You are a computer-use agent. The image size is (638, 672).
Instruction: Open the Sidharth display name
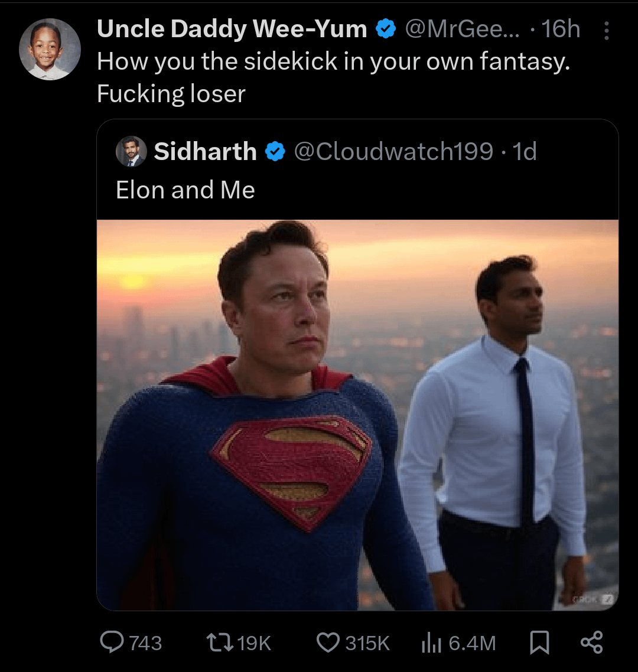click(205, 152)
